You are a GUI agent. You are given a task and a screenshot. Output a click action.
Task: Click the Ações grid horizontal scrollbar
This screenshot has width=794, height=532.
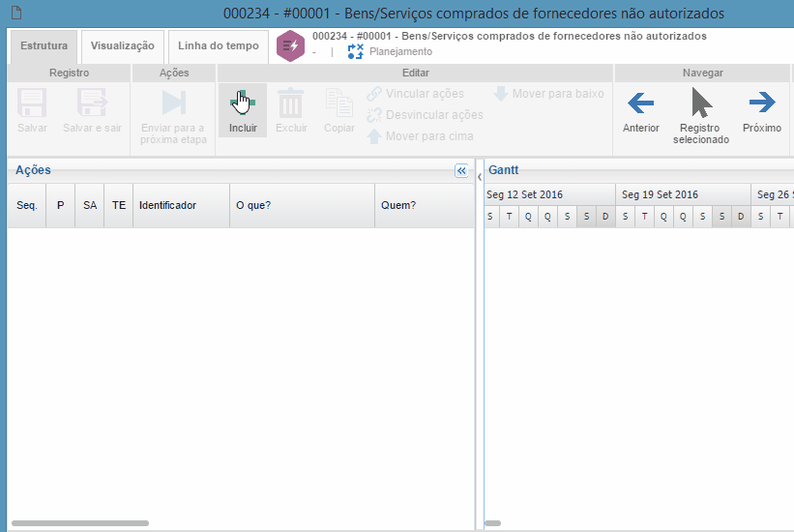coord(80,523)
